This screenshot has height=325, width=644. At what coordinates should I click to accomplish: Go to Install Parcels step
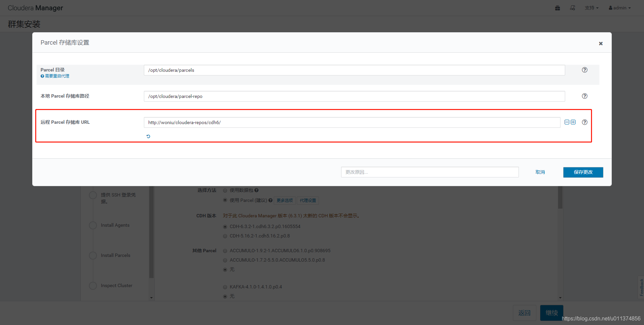click(x=115, y=255)
